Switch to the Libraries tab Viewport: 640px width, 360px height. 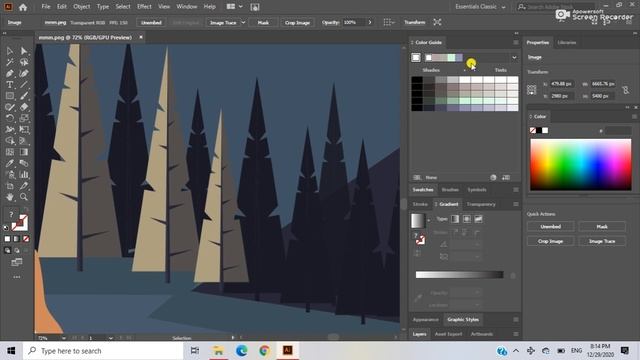pyautogui.click(x=567, y=42)
